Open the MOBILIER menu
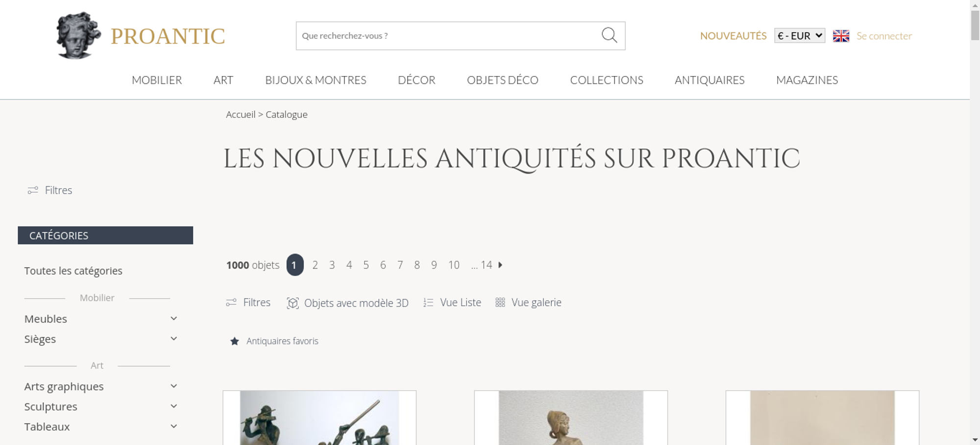The height and width of the screenshot is (445, 980). (x=157, y=80)
